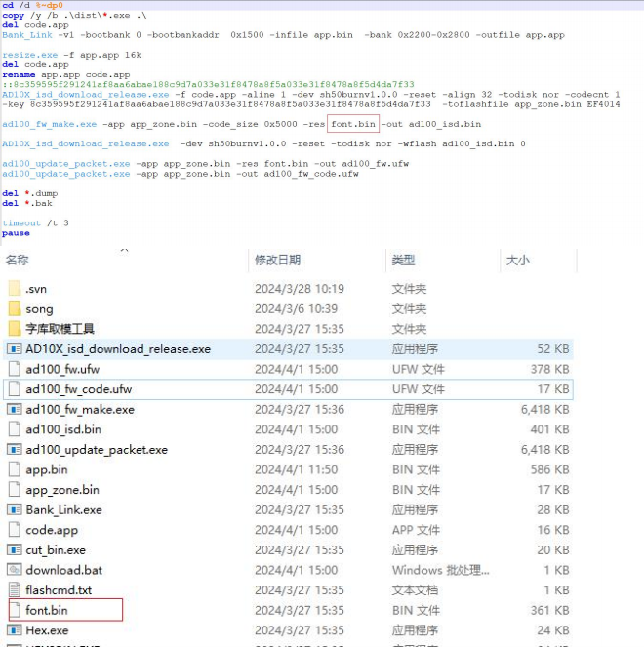Click ad100_fw_make.exe in the script
644x647 pixels.
coord(49,124)
